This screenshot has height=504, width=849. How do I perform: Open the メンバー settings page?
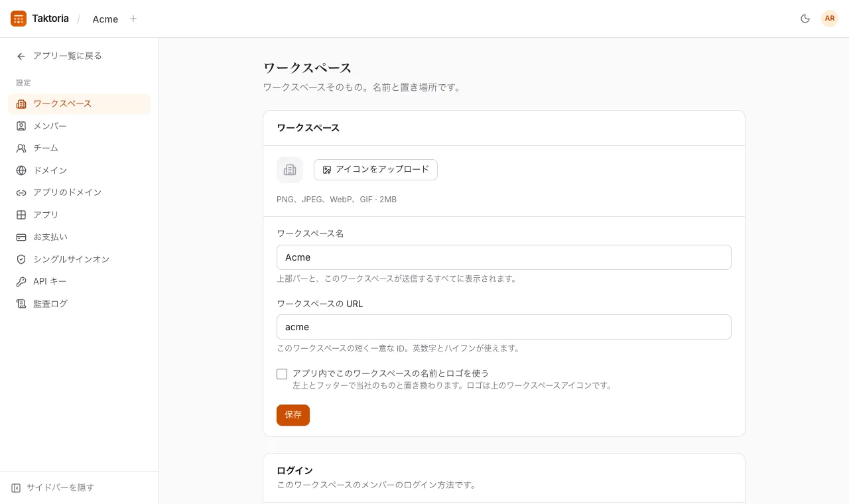pos(80,126)
